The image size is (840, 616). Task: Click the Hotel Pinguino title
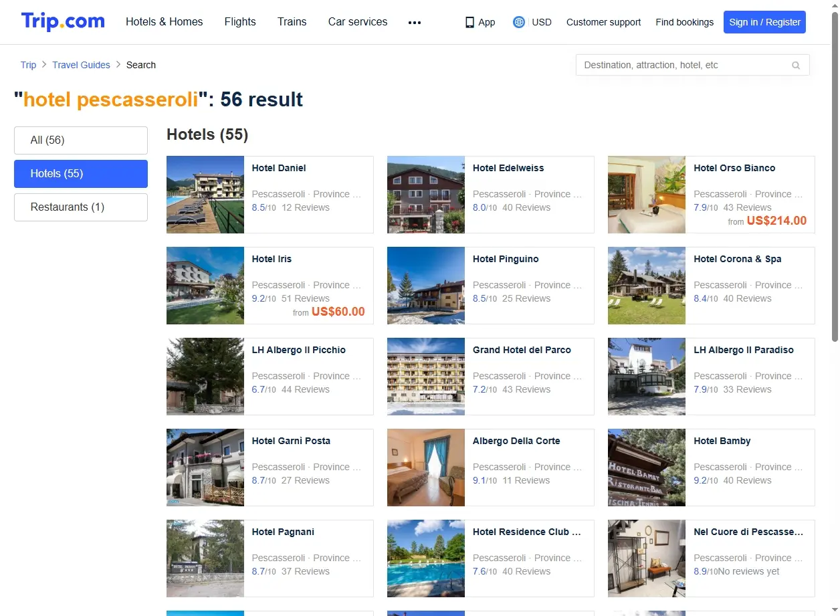[x=506, y=259]
